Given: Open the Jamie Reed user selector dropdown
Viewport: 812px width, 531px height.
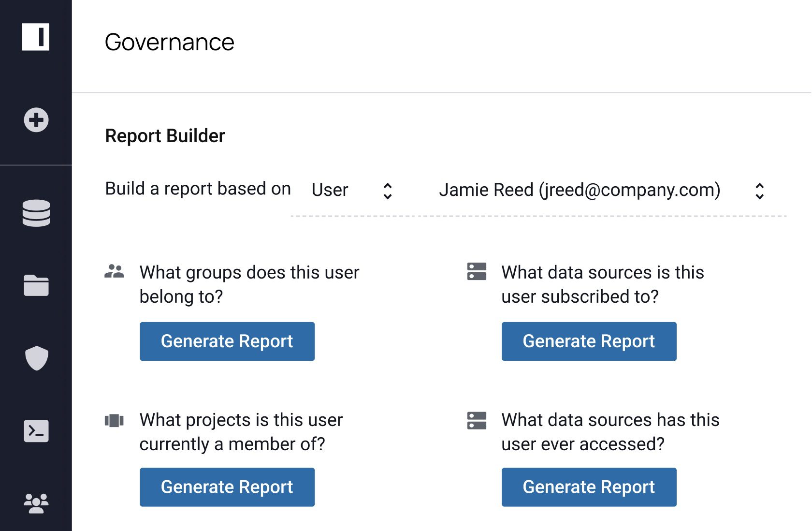Looking at the screenshot, I should pos(602,190).
